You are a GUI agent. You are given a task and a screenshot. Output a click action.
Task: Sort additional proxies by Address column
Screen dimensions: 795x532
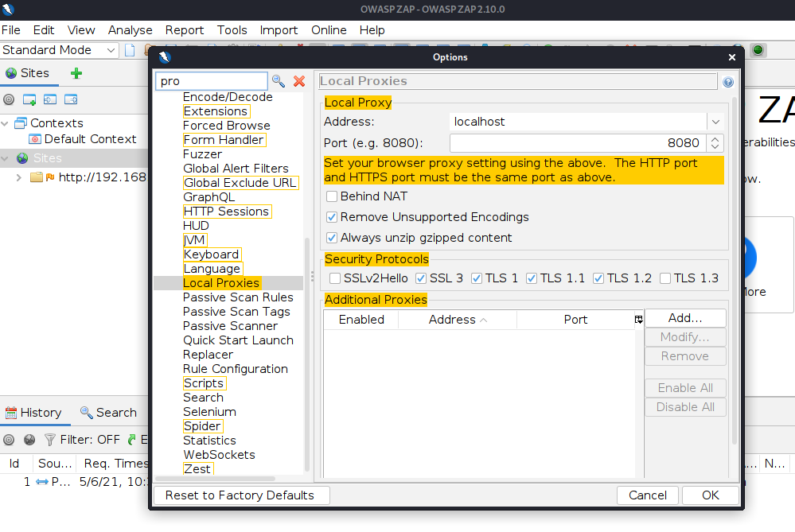point(458,320)
